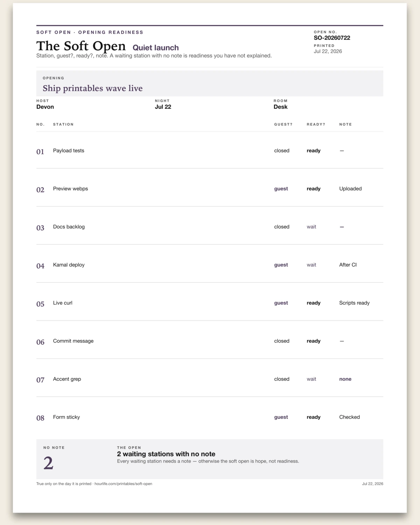This screenshot has width=420, height=525.
Task: Click 'wait' in the Accent grep row
Action: tap(311, 379)
